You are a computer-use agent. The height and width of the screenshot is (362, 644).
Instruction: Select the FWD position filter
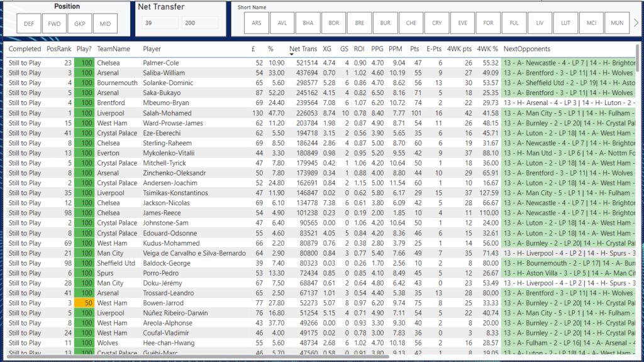click(x=54, y=23)
